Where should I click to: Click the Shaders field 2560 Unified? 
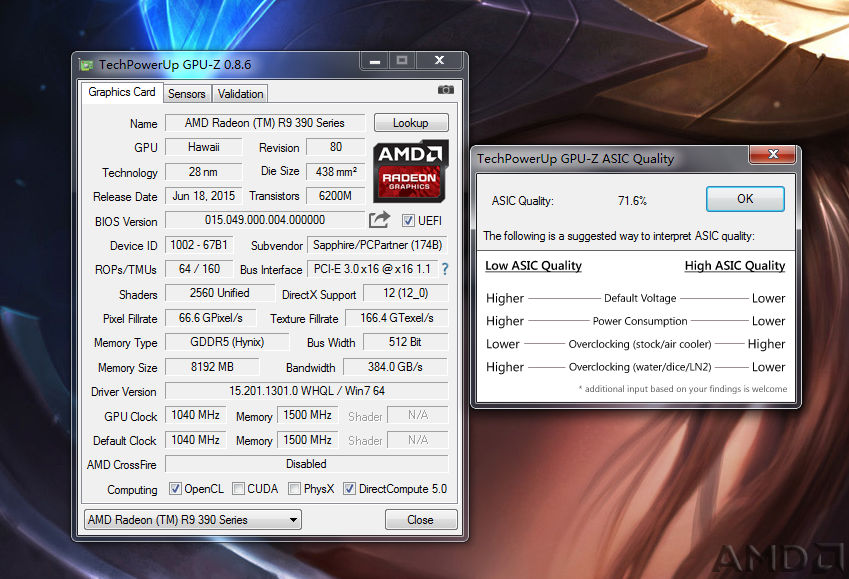(220, 293)
